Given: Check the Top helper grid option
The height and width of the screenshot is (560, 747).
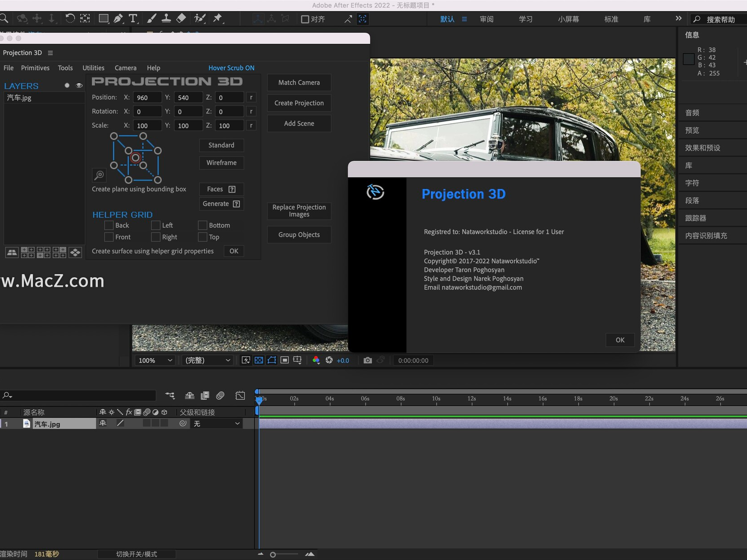Looking at the screenshot, I should [202, 237].
